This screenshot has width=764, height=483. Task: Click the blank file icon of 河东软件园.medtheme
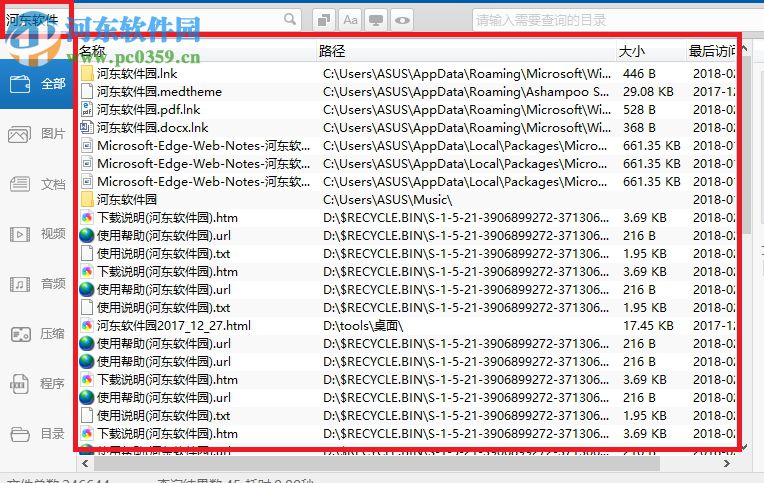(x=87, y=92)
